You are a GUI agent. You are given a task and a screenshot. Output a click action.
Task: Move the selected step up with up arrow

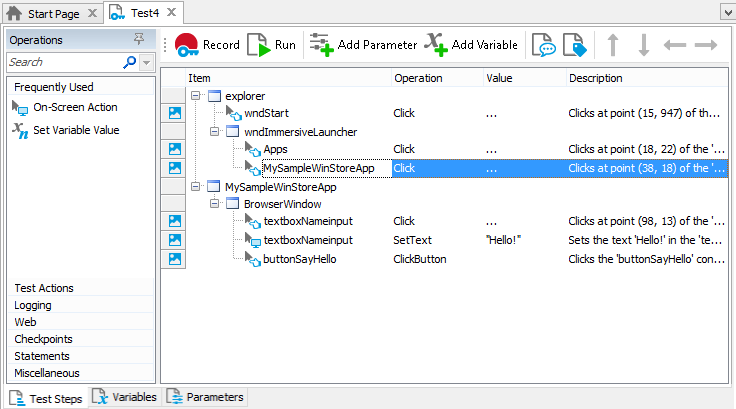click(613, 45)
